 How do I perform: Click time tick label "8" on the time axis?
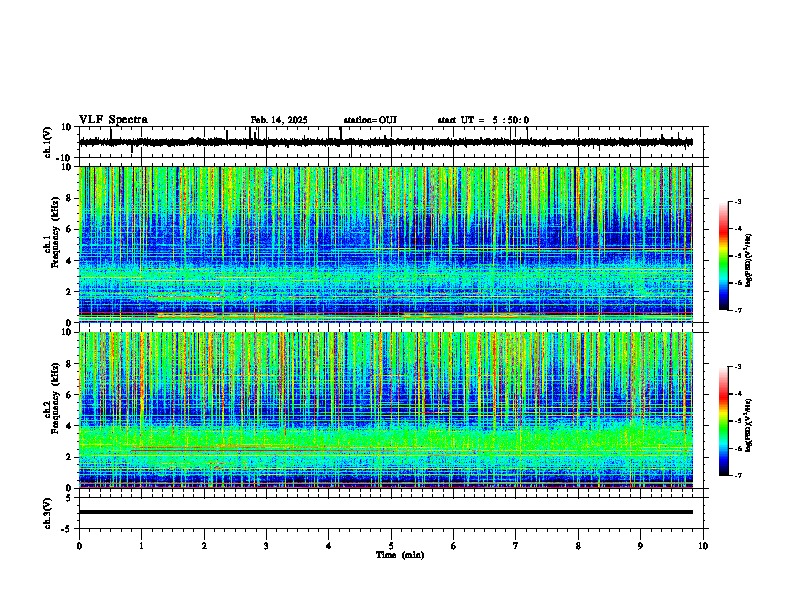(x=578, y=546)
